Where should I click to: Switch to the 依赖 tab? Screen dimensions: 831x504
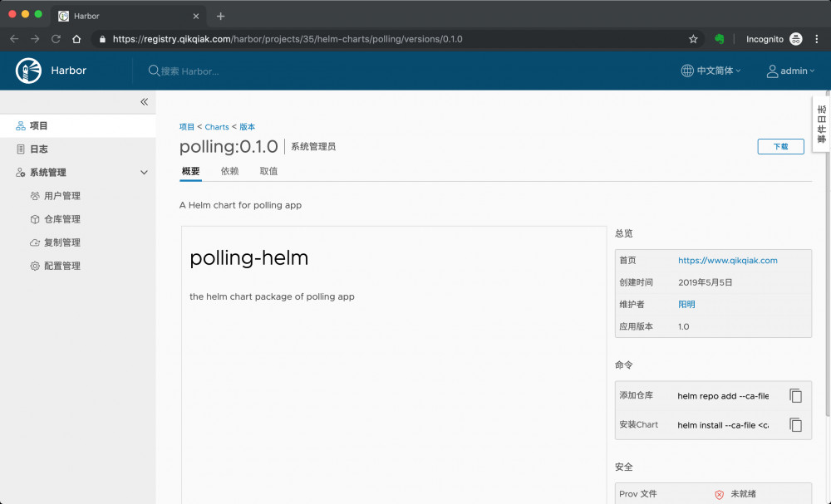[230, 171]
